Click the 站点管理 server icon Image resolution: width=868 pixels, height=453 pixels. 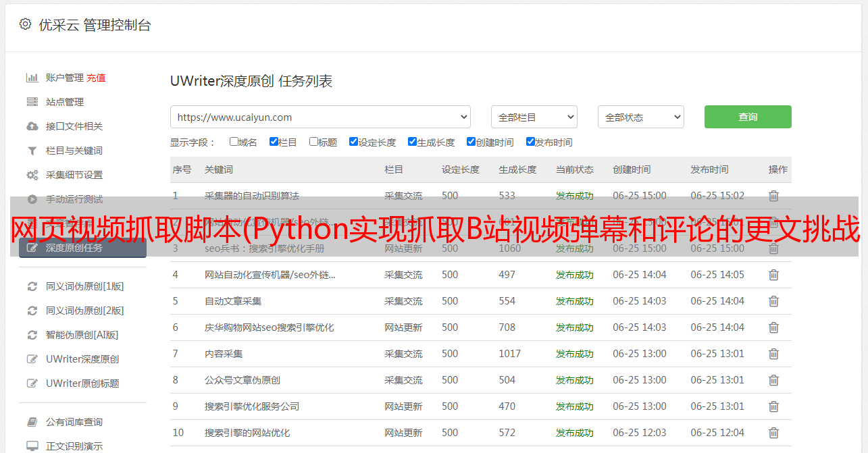(x=32, y=102)
